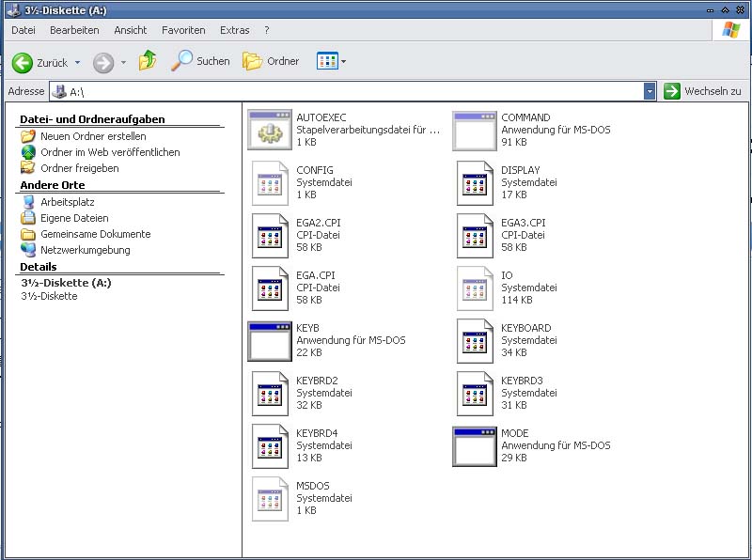Click the KEYBOARD file name text

point(526,328)
